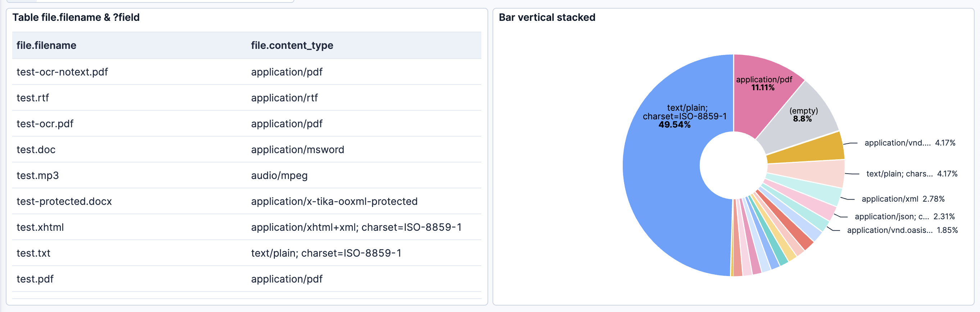Click the audio/mpeg content type cell
Viewport: 980px width, 312px height.
coord(279,175)
